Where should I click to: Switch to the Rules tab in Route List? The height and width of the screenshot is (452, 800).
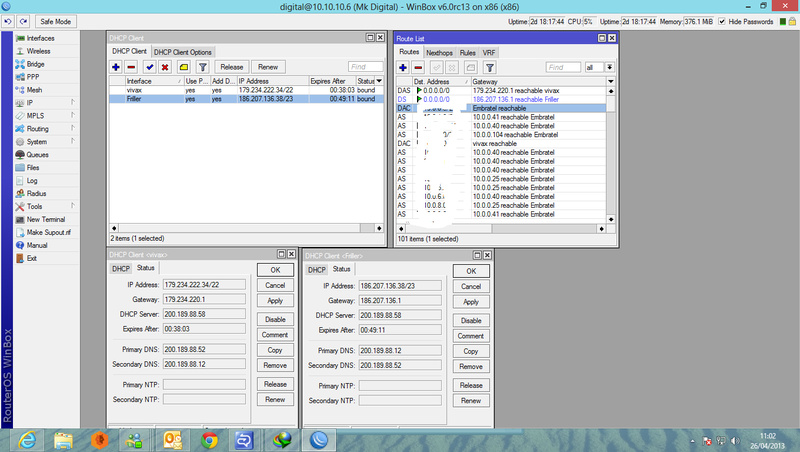467,53
